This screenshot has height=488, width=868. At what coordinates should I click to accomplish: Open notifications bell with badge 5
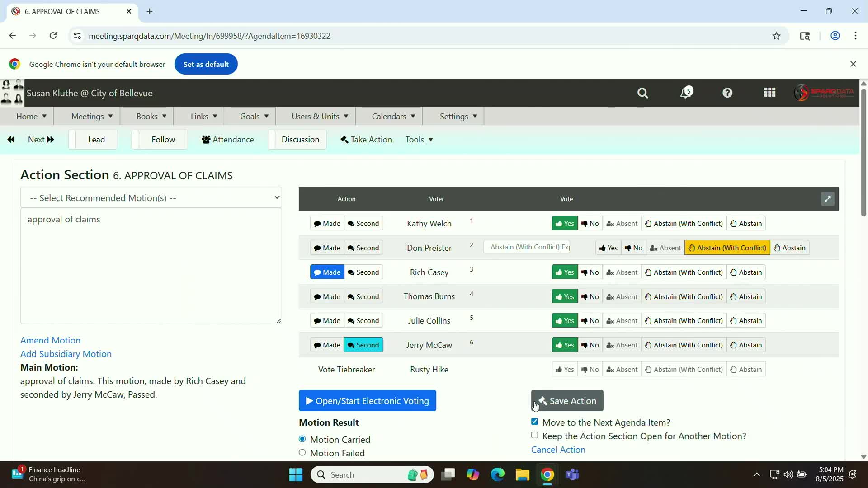pyautogui.click(x=686, y=93)
